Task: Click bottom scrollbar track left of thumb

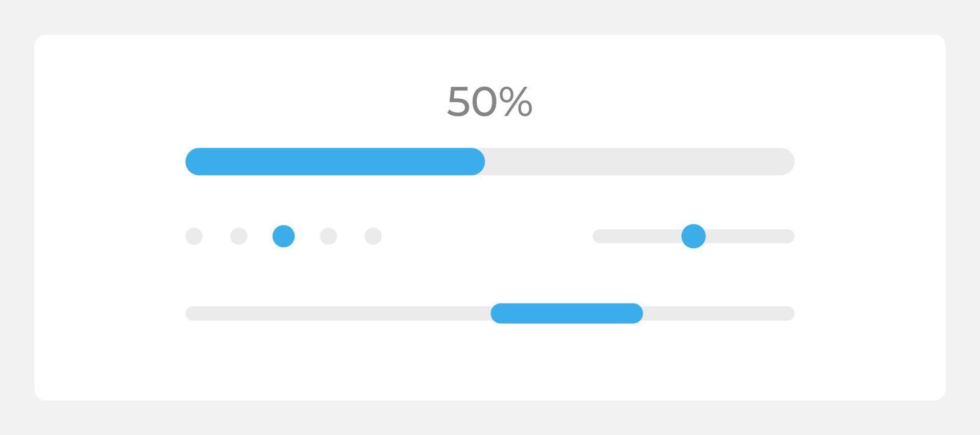Action: click(x=338, y=313)
